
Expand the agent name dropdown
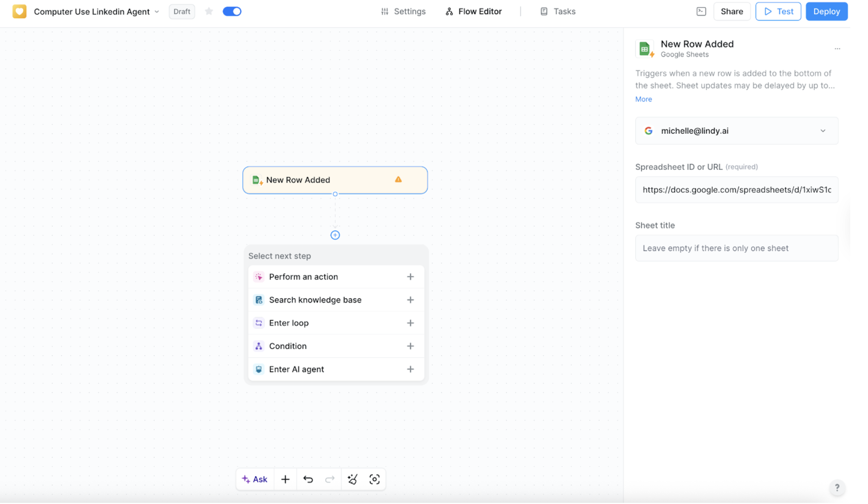pos(157,11)
